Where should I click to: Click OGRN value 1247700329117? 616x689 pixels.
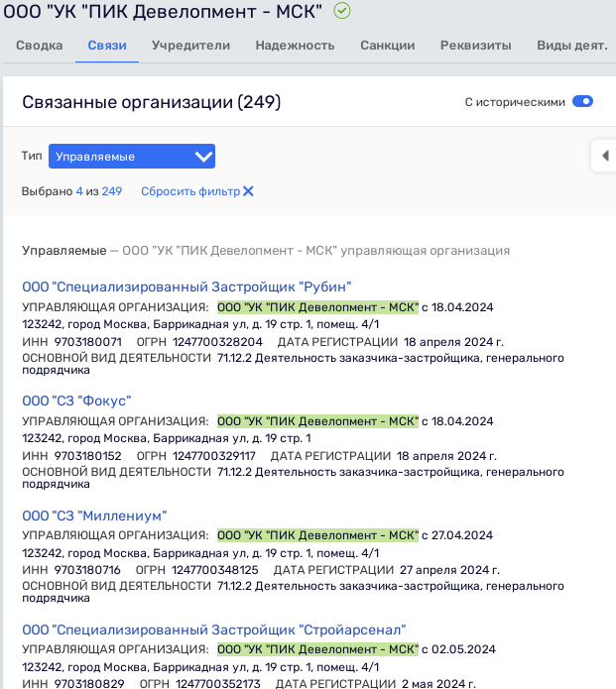point(213,456)
